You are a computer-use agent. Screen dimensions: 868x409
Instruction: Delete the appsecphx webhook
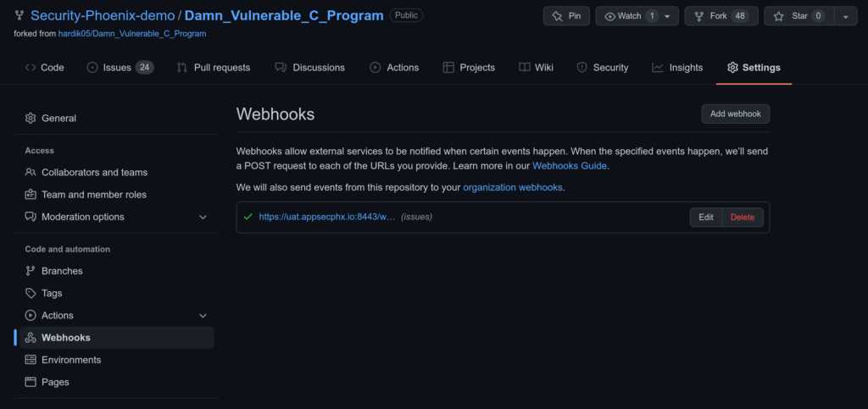pos(743,218)
